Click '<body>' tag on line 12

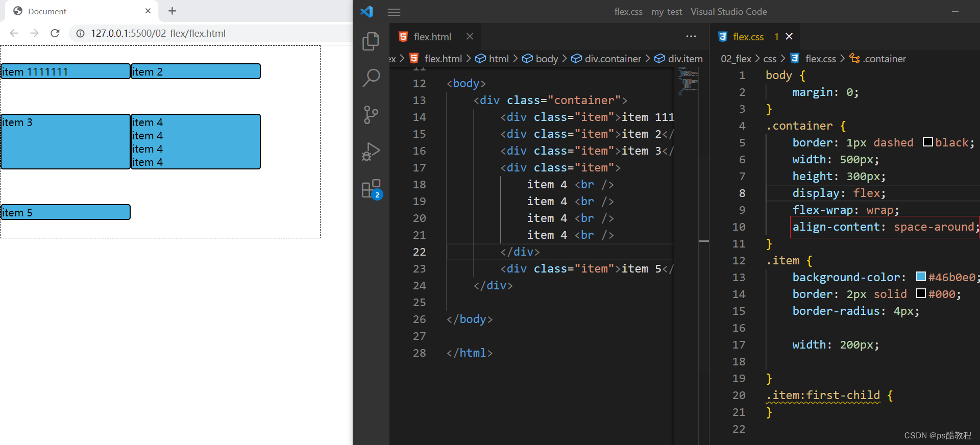pyautogui.click(x=466, y=83)
